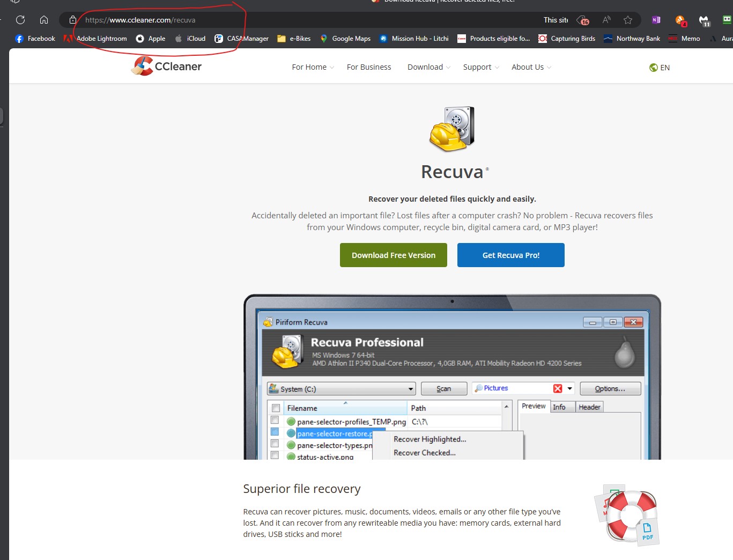Open the browser home page icon
Image resolution: width=733 pixels, height=560 pixels.
[43, 20]
